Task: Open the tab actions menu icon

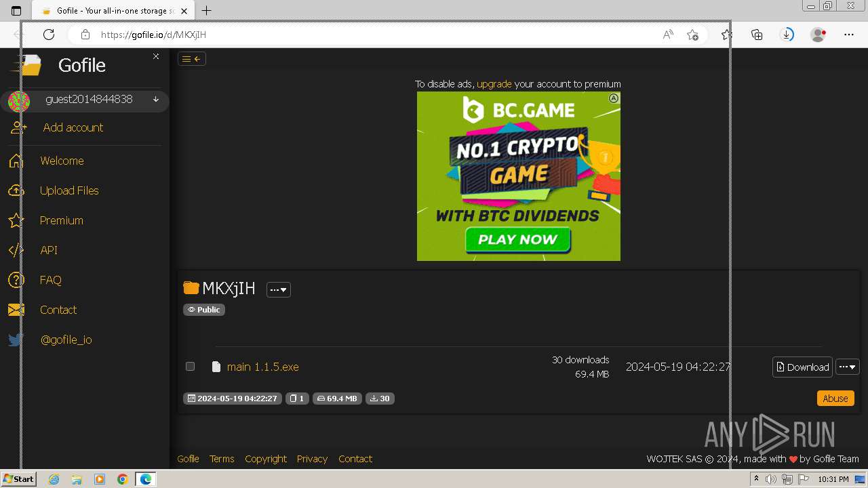Action: click(x=16, y=11)
